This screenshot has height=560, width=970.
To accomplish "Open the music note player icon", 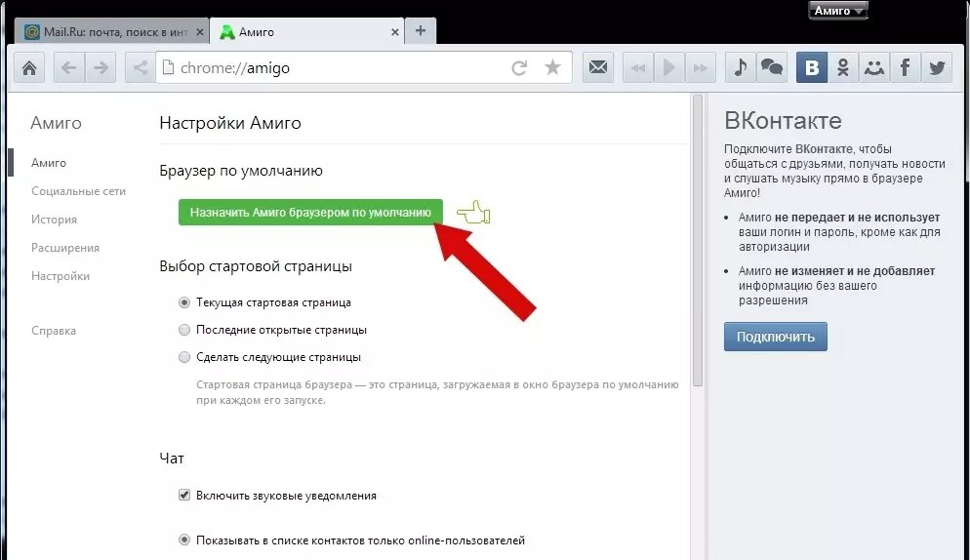I will click(x=741, y=68).
